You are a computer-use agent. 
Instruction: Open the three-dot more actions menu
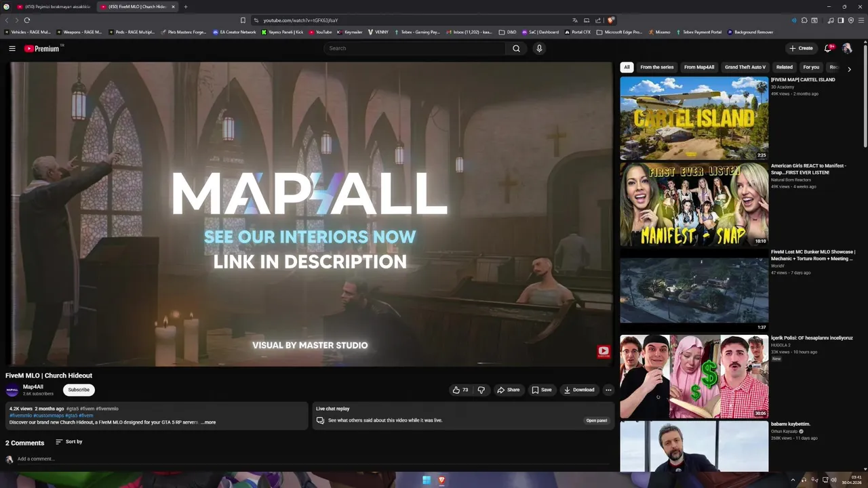click(608, 390)
